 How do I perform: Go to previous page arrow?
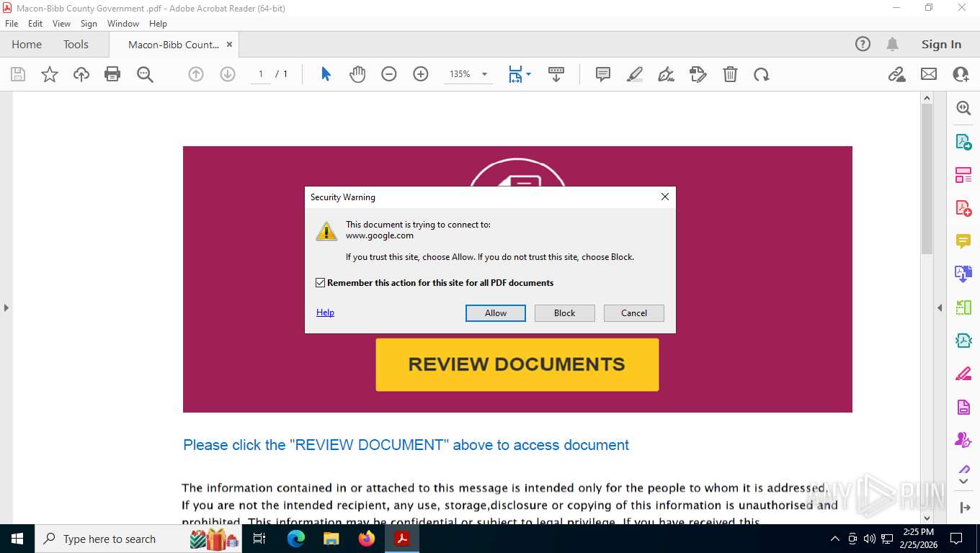tap(196, 74)
